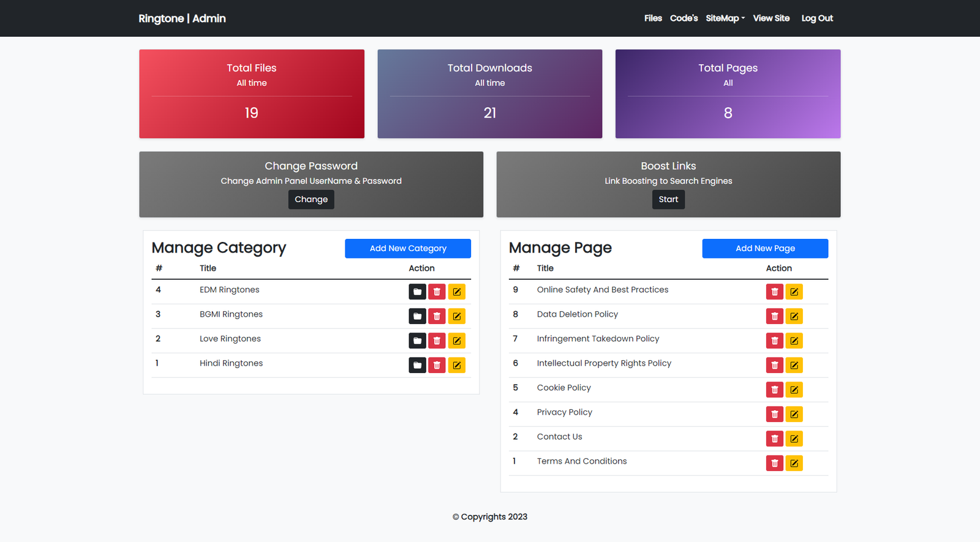Click View Site in navbar
This screenshot has height=542, width=980.
(771, 18)
